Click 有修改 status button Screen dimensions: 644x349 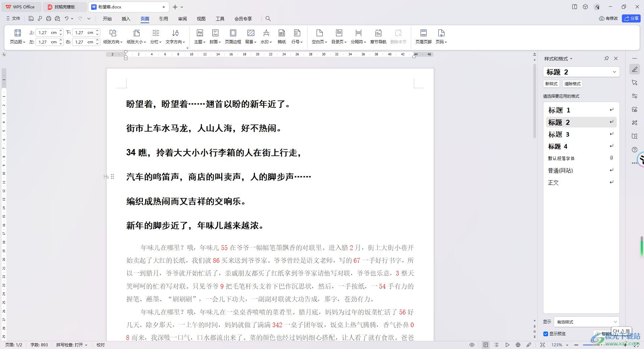(x=608, y=18)
